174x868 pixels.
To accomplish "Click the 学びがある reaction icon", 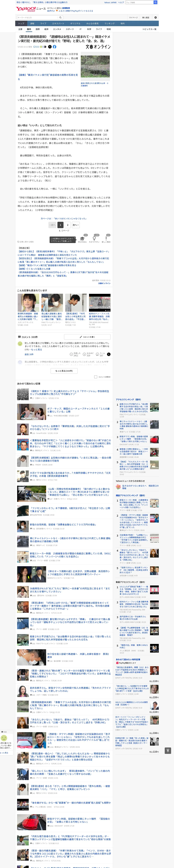I will click(82, 239).
